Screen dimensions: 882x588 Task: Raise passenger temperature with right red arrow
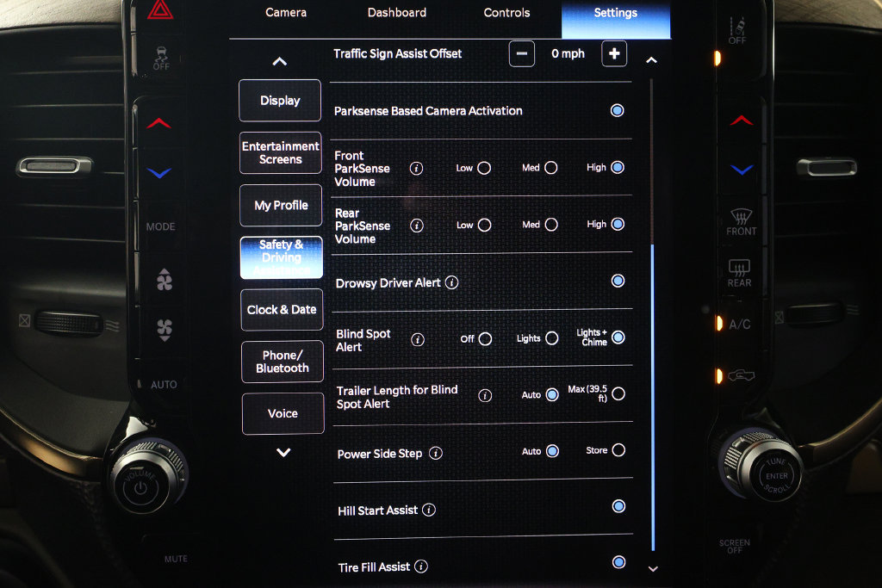(x=742, y=121)
